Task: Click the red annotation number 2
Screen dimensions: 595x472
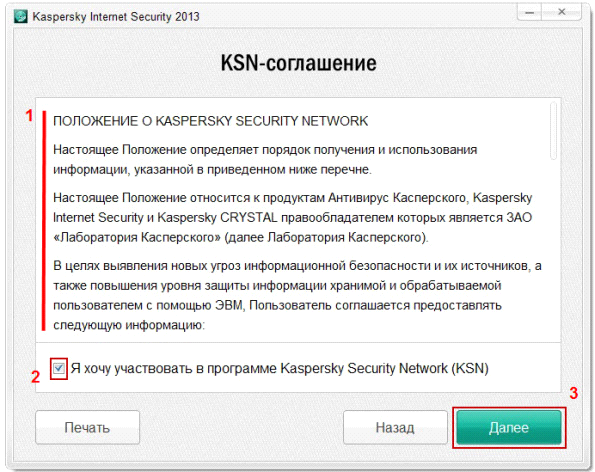Action: click(x=35, y=377)
